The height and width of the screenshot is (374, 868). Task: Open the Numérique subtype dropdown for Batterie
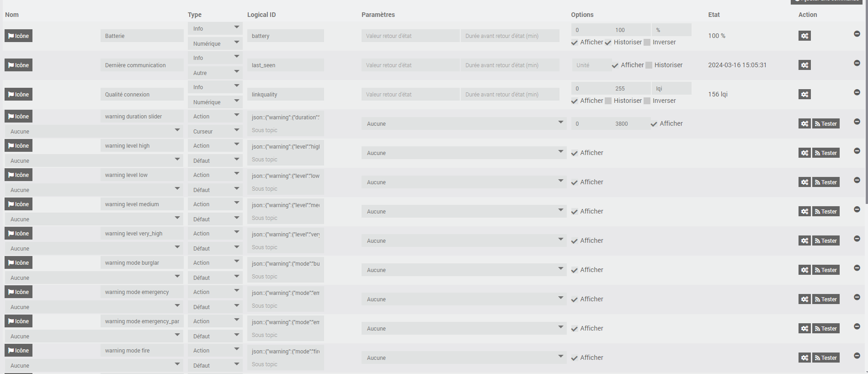coord(215,43)
